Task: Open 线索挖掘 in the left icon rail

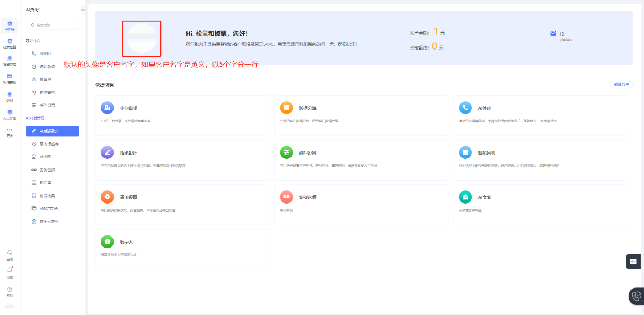Action: pyautogui.click(x=10, y=43)
